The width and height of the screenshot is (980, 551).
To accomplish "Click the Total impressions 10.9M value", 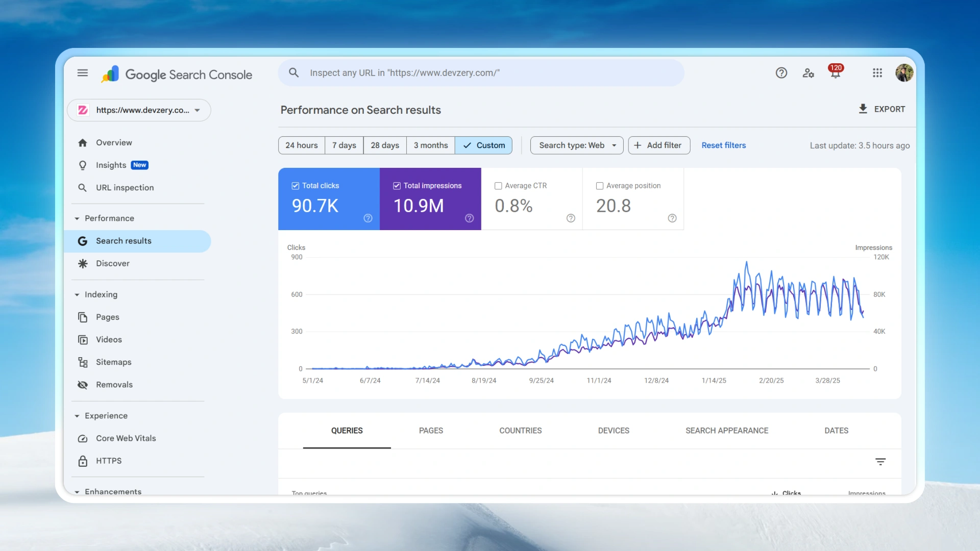I will tap(419, 206).
